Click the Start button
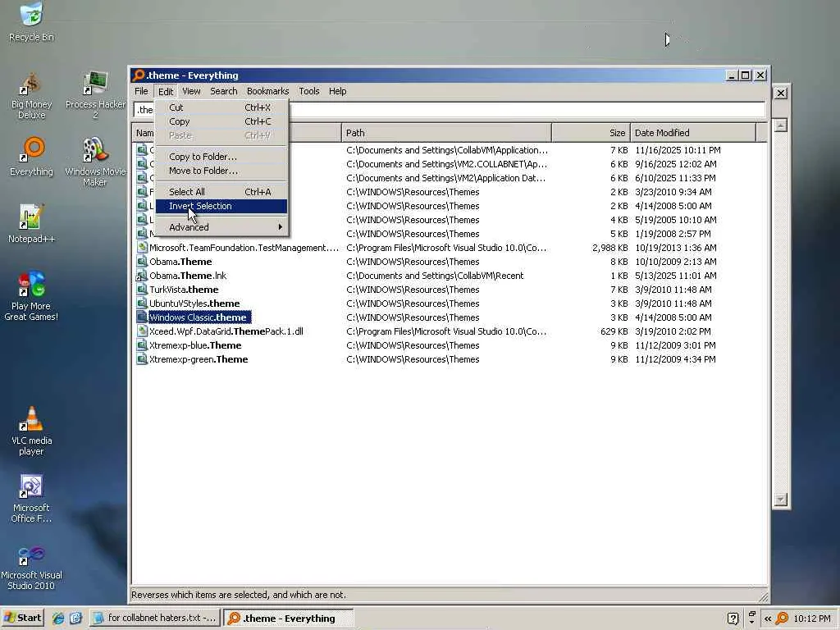This screenshot has width=840, height=630. [22, 618]
